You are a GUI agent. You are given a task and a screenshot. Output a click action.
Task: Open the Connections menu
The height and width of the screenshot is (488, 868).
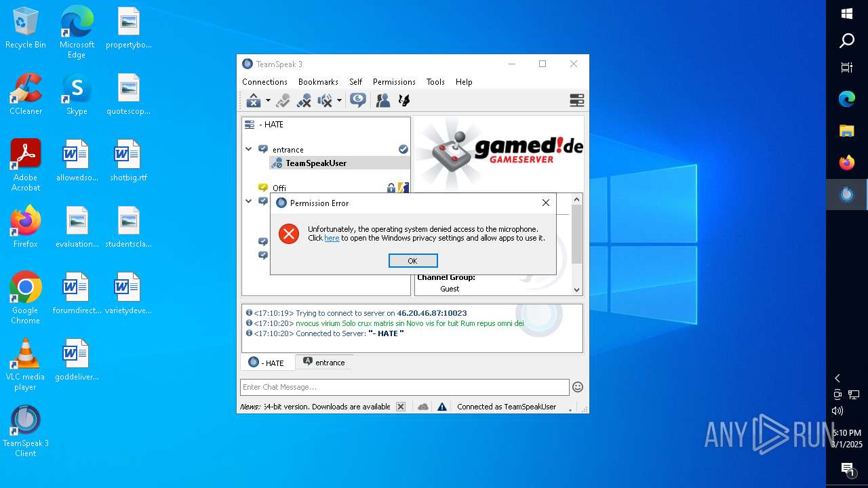click(264, 81)
